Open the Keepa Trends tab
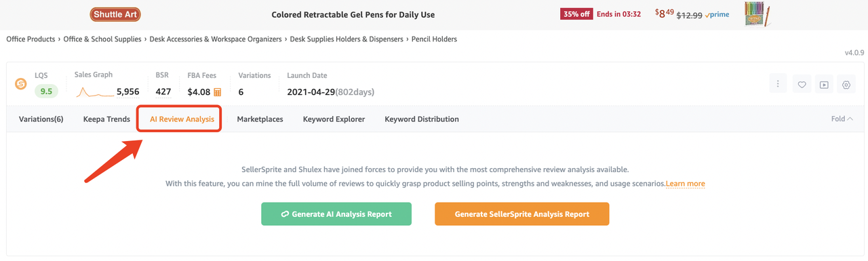The width and height of the screenshot is (868, 261). click(x=106, y=119)
